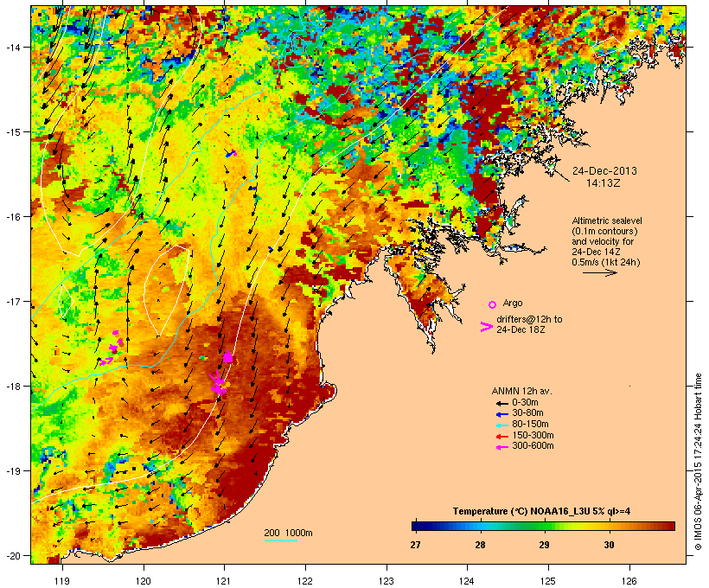Click the date text 24-Dec-2013

click(604, 171)
